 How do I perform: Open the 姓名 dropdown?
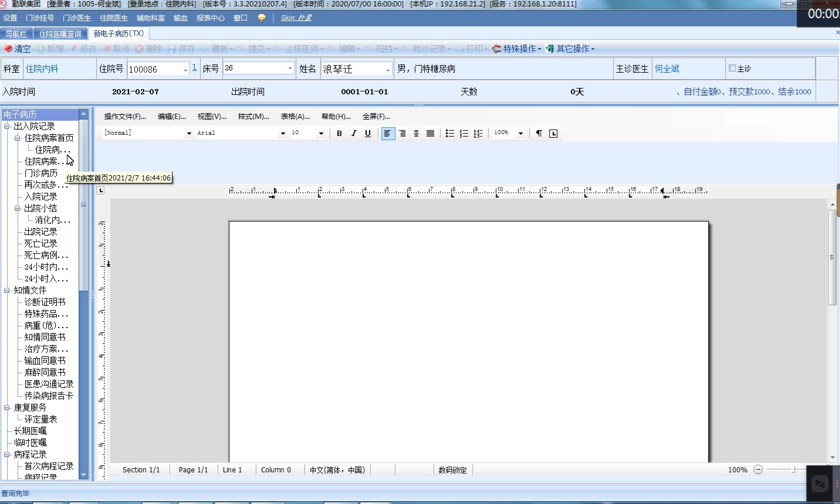tap(388, 70)
